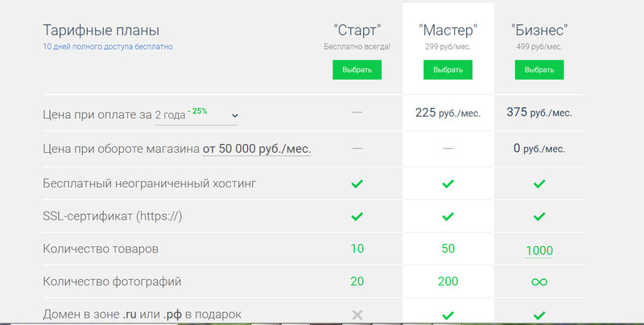The height and width of the screenshot is (325, 644).
Task: Choose the "Бизнес" plan with Выбрать button
Action: point(539,70)
